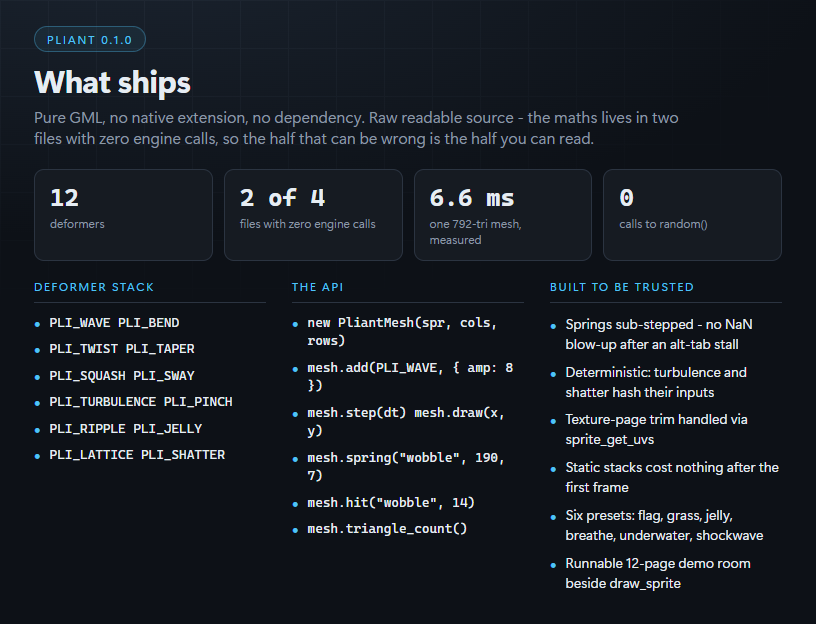Click the 0 calls to random() card
Image resolution: width=816 pixels, height=624 pixels.
pyautogui.click(x=692, y=215)
